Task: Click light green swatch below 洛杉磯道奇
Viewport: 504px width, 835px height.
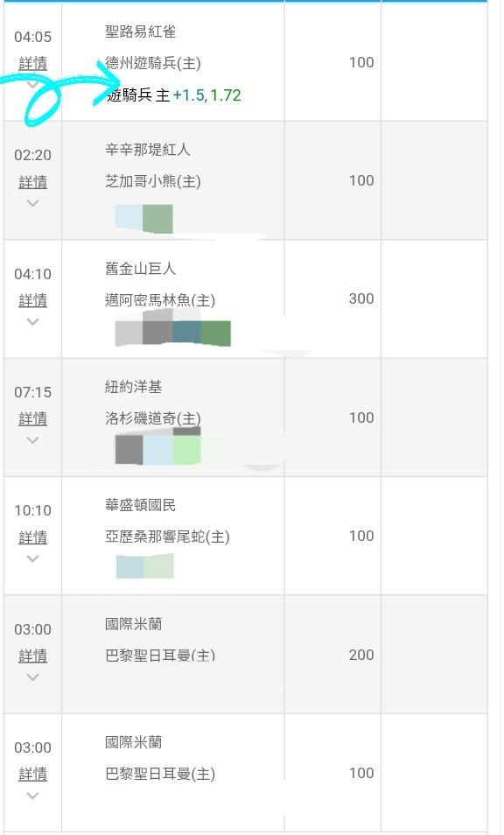Action: pyautogui.click(x=186, y=450)
